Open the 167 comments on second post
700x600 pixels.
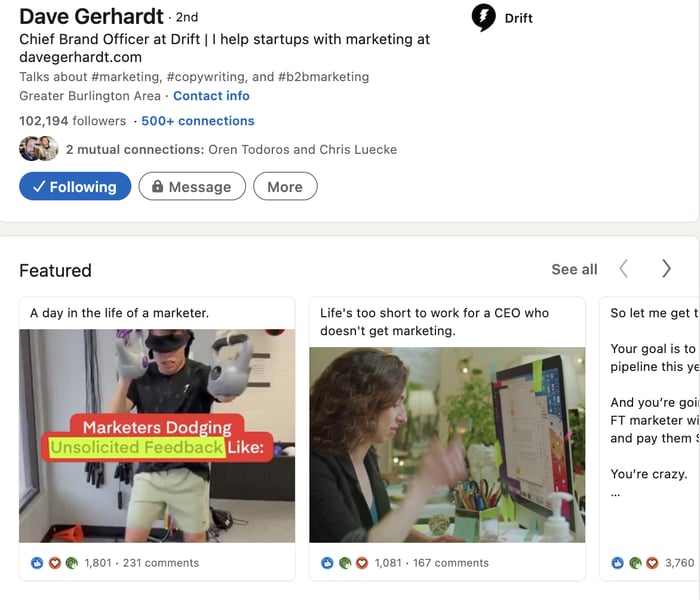[x=450, y=563]
